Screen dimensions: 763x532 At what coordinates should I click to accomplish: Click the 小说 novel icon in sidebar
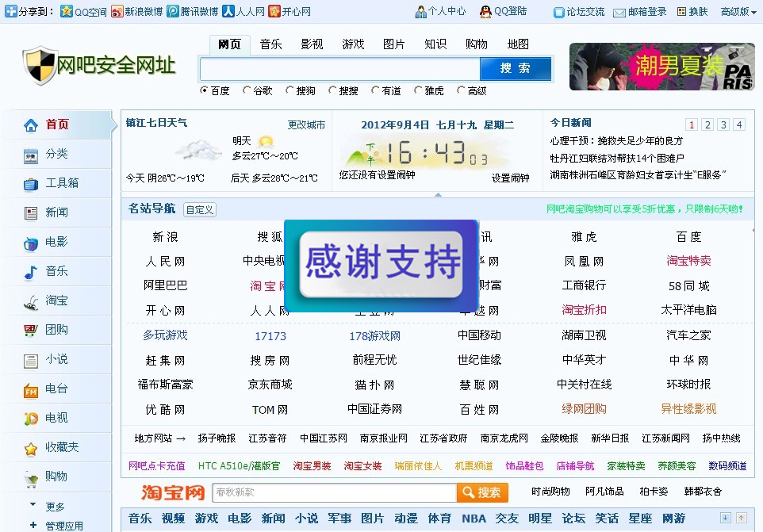click(31, 361)
